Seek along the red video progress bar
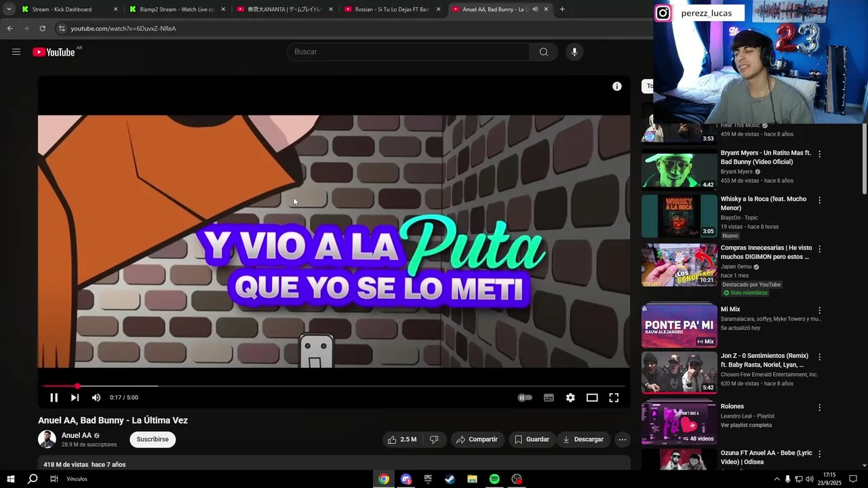Image resolution: width=868 pixels, height=488 pixels. point(334,386)
